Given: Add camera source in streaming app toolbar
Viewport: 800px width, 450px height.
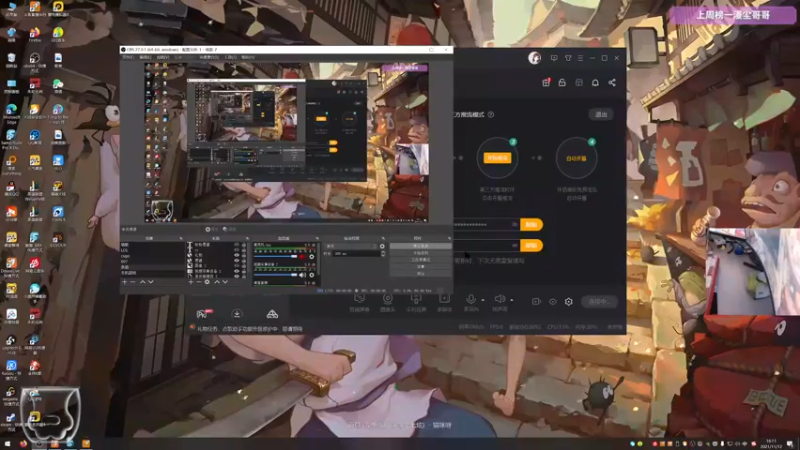Looking at the screenshot, I should coord(388,303).
